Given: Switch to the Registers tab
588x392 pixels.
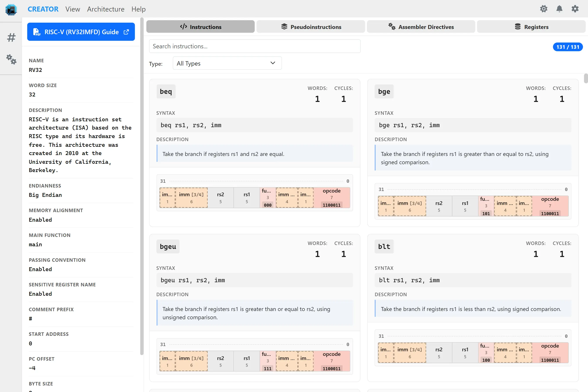Looking at the screenshot, I should [531, 27].
